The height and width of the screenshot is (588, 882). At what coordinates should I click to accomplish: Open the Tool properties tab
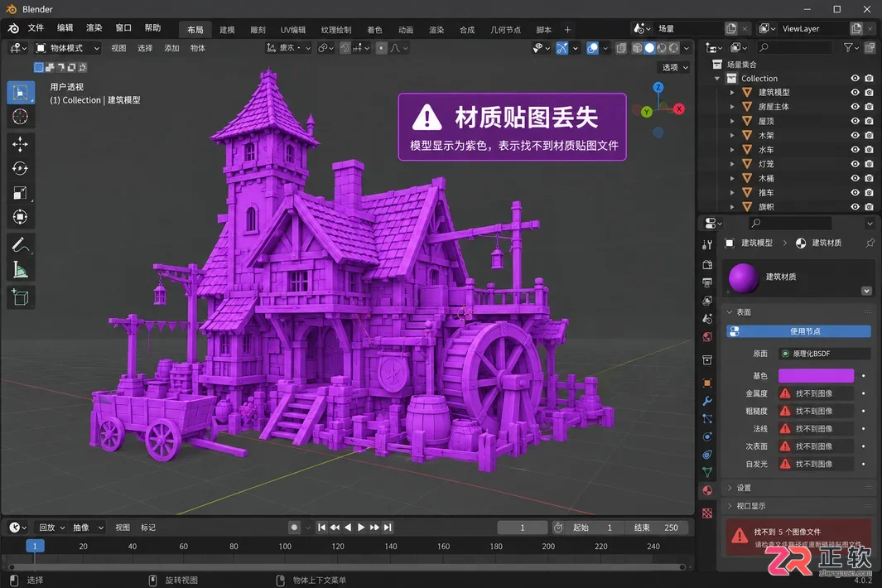pos(707,244)
